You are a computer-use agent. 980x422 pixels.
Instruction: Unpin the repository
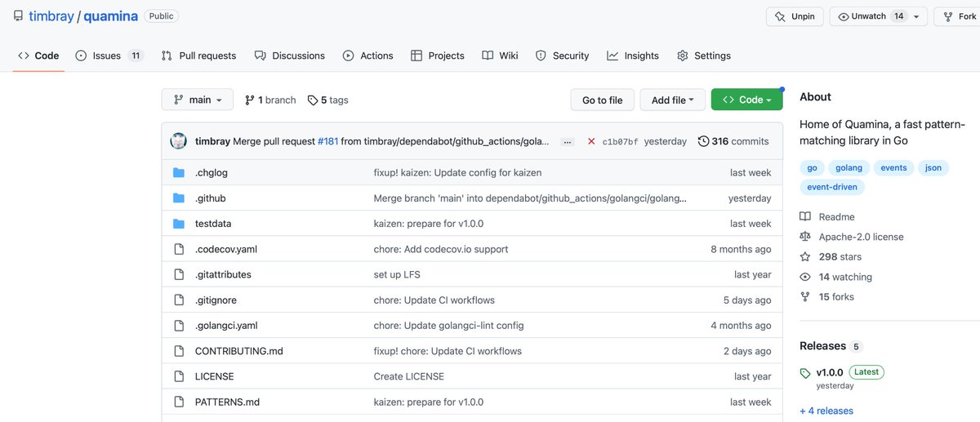coord(795,16)
